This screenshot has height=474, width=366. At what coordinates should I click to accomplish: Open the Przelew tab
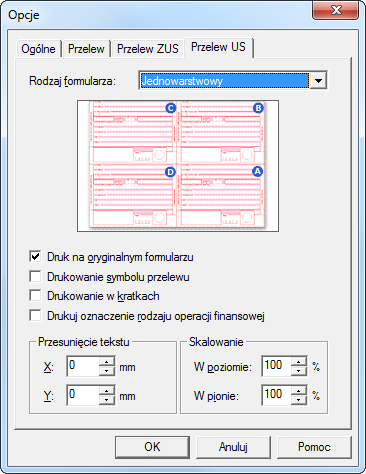(x=86, y=49)
